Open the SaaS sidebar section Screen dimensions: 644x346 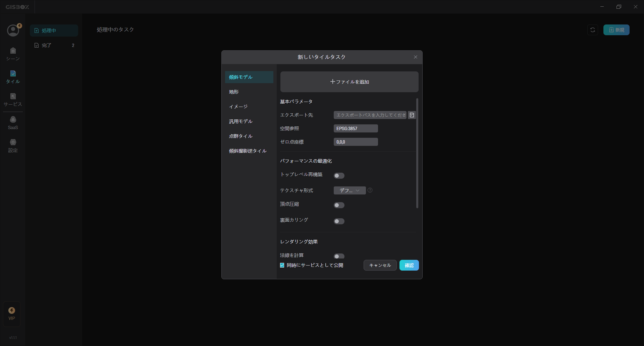(13, 123)
